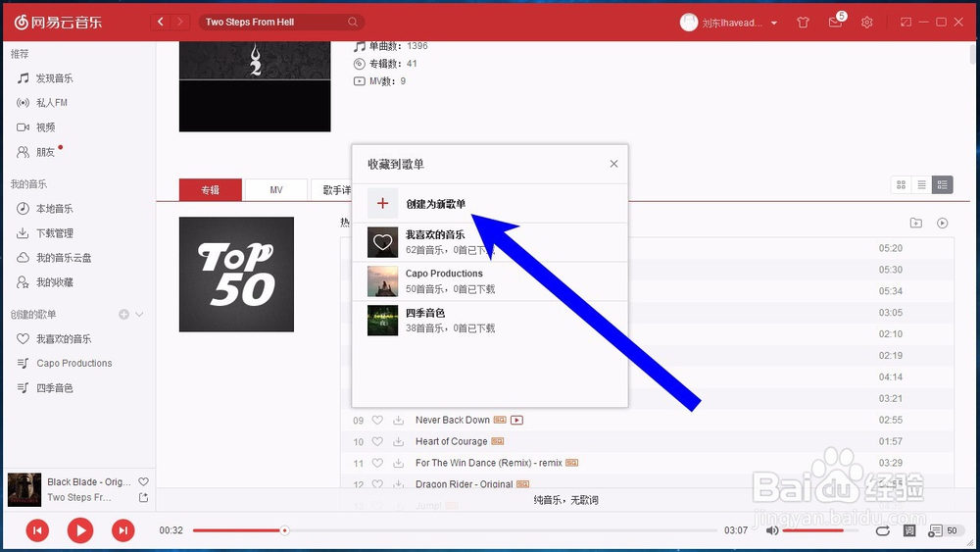The image size is (980, 552).
Task: Open the skin theme shirt icon
Action: [804, 23]
